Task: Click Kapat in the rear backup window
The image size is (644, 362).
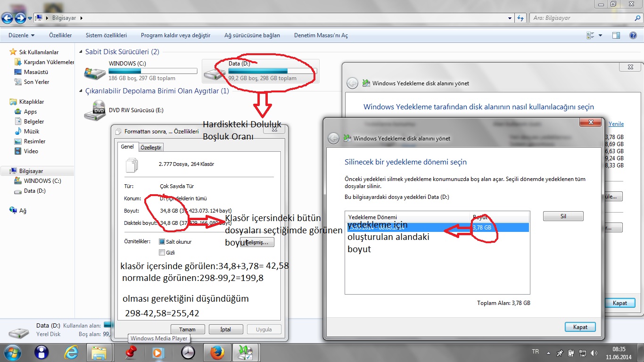Action: (620, 303)
